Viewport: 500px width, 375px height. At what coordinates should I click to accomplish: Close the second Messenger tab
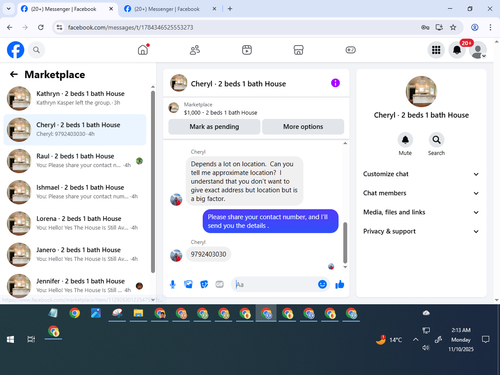(x=214, y=9)
